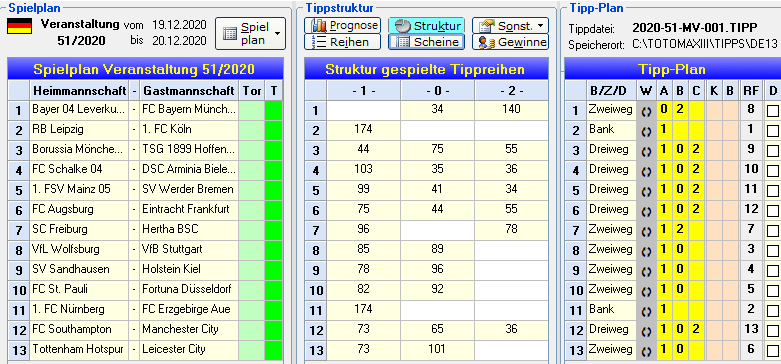Open the Gewinne view
The width and height of the screenshot is (781, 364).
(510, 42)
